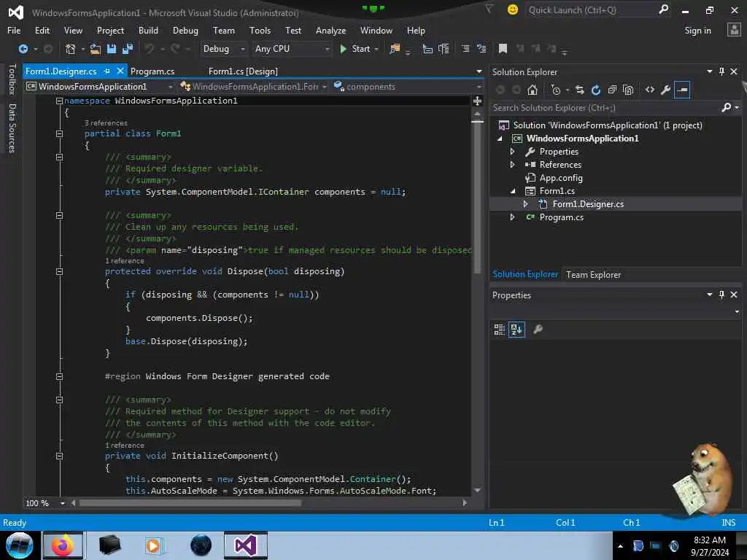Image resolution: width=747 pixels, height=560 pixels.
Task: Close the Form1.Designer.cs tab
Action: tap(120, 71)
